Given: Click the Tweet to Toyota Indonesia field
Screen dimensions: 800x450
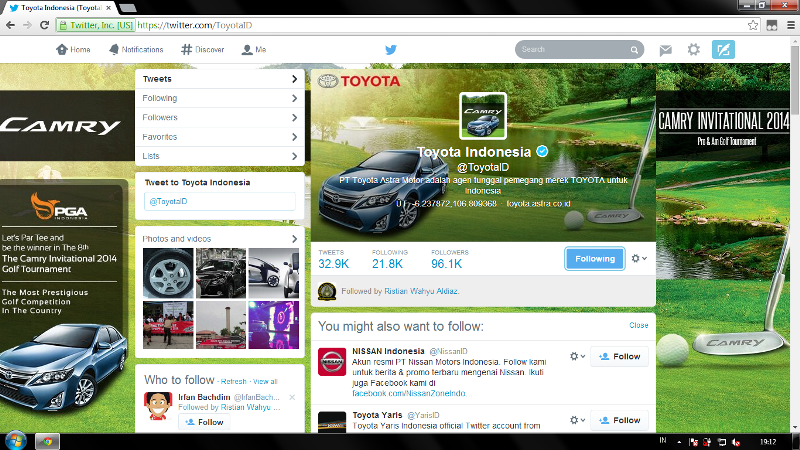Looking at the screenshot, I should pos(220,202).
